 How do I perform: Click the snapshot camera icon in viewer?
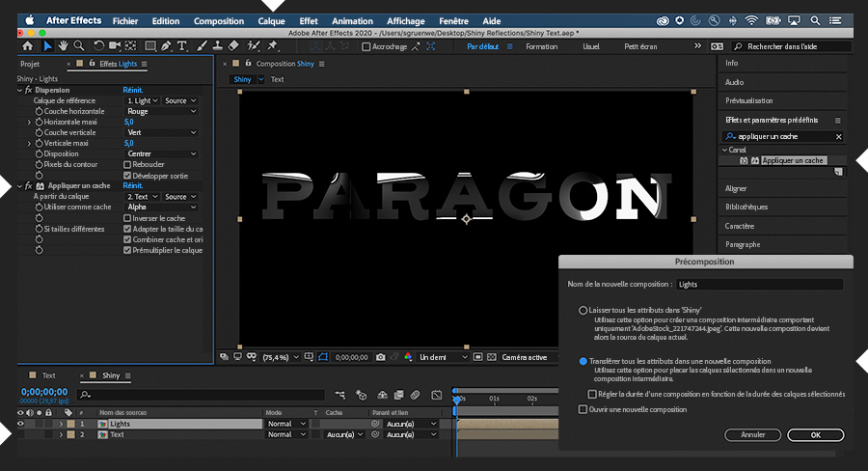coord(381,357)
